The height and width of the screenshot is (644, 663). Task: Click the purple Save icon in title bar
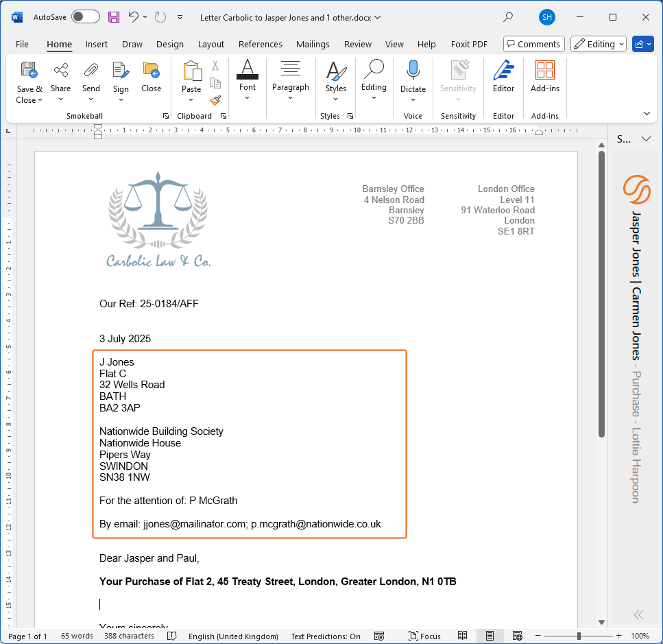(x=113, y=17)
